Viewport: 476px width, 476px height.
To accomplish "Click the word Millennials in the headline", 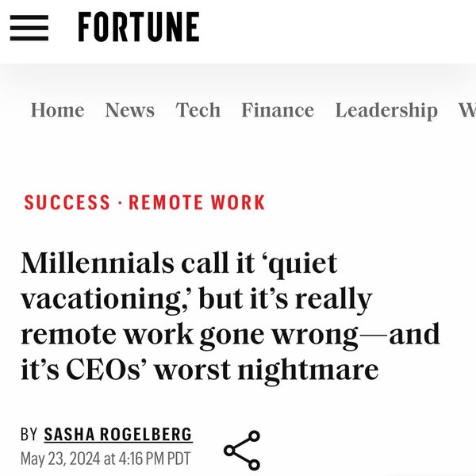I will [x=97, y=263].
